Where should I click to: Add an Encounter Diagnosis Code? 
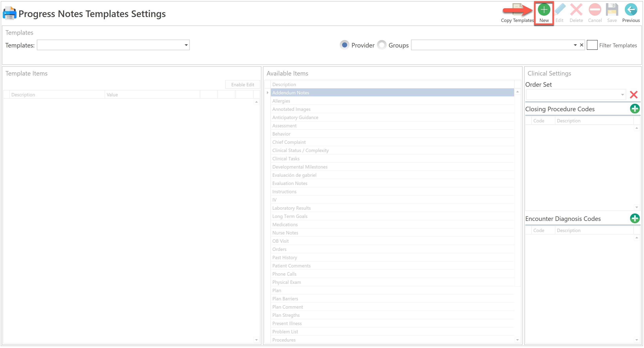(635, 219)
